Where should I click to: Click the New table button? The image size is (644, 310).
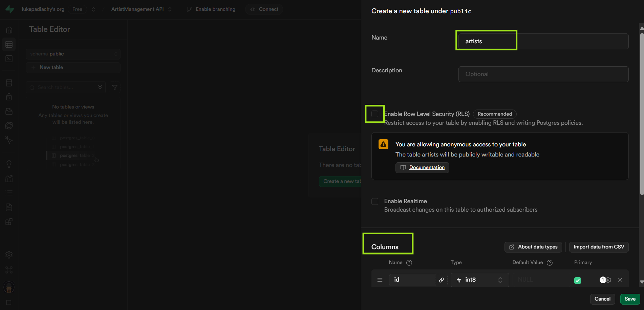coord(73,67)
